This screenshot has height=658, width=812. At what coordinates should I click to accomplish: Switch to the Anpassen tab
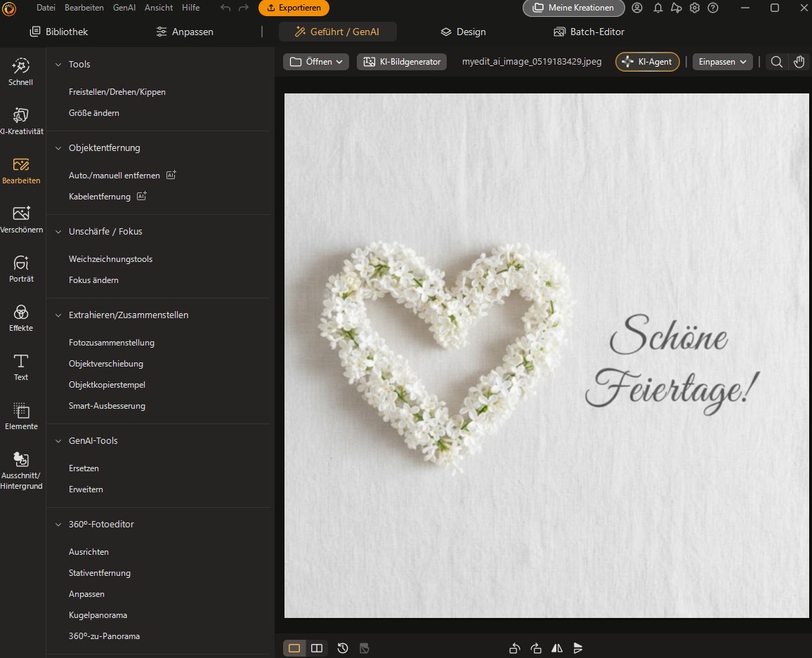click(x=184, y=32)
